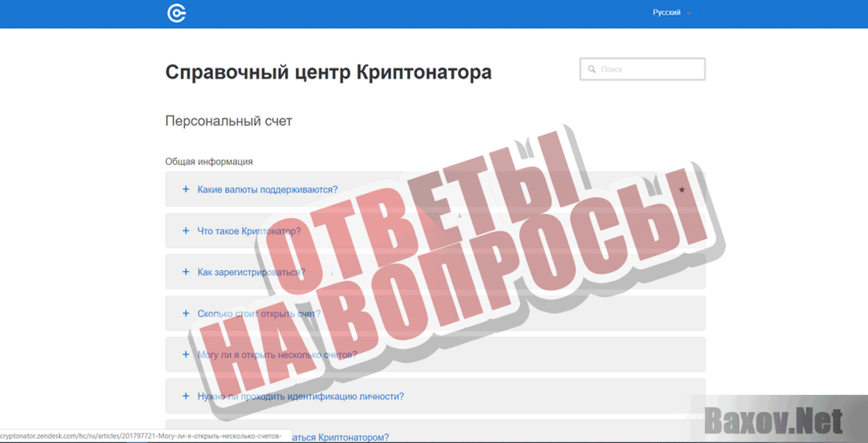This screenshot has width=868, height=443.
Task: Open link Какие валюты поддерживаются?
Action: [x=267, y=189]
